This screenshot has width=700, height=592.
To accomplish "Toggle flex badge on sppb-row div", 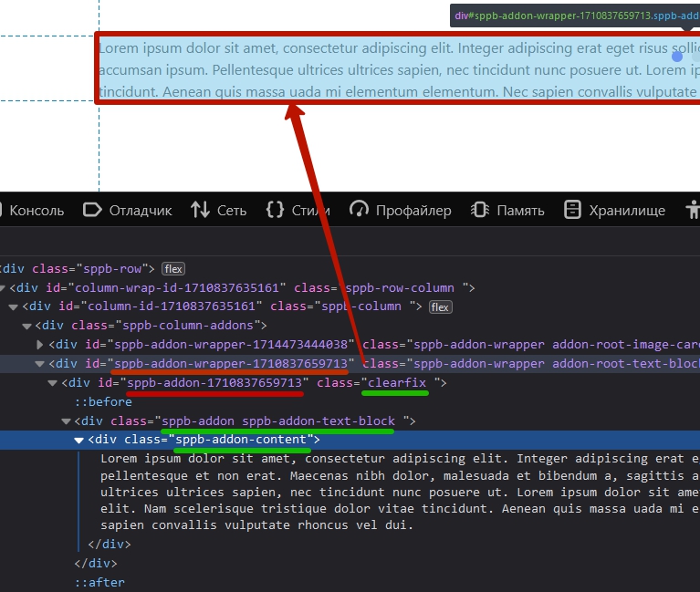I will 172,269.
